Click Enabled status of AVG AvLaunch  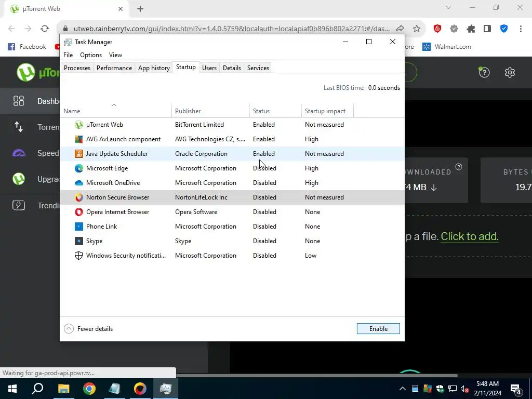[264, 139]
